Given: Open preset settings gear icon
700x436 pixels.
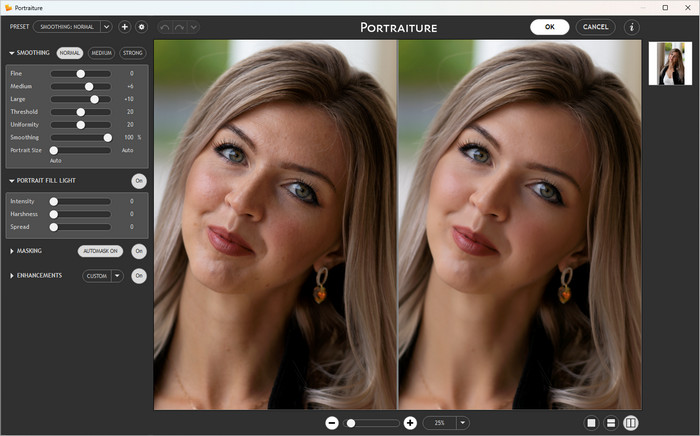Looking at the screenshot, I should 141,27.
